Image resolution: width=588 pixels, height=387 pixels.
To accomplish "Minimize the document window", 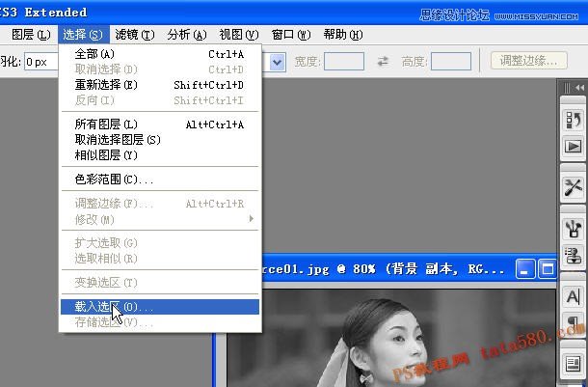I will coord(524,269).
